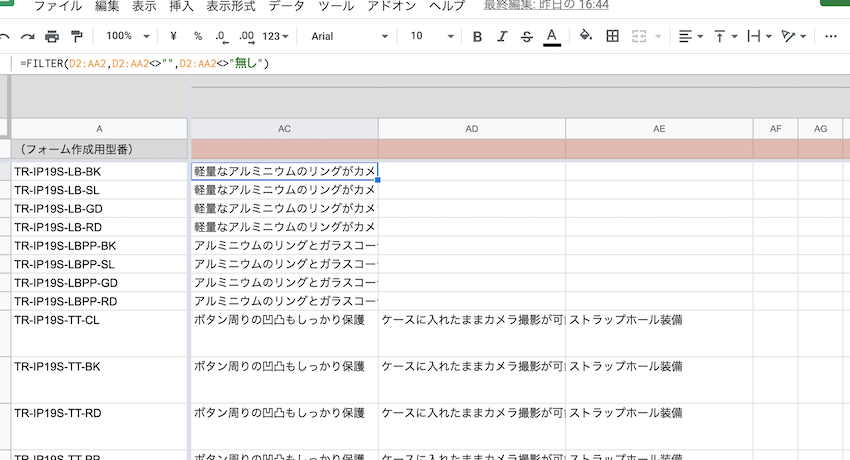
Task: Open the 100% zoom level dropdown
Action: click(126, 36)
